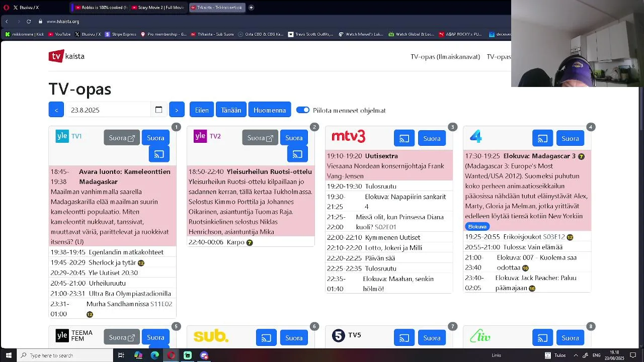Screen dimensions: 644x362
Task: Open the Yle Teema Fem channel logo
Action: point(74,336)
